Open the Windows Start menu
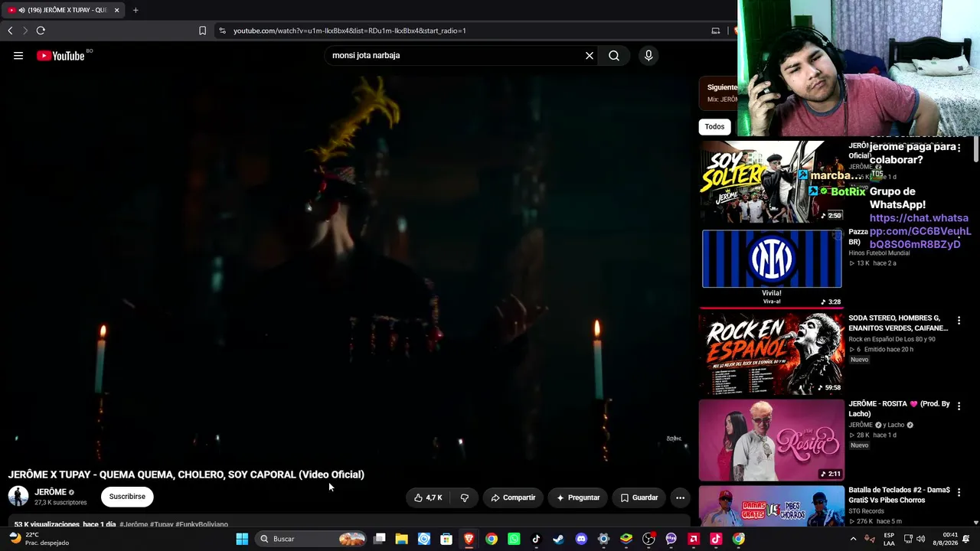 (242, 539)
